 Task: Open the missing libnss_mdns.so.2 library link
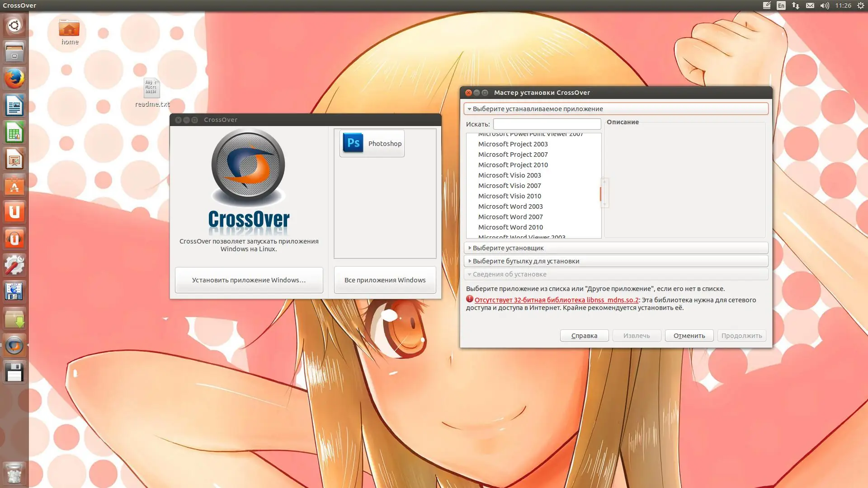tap(556, 300)
